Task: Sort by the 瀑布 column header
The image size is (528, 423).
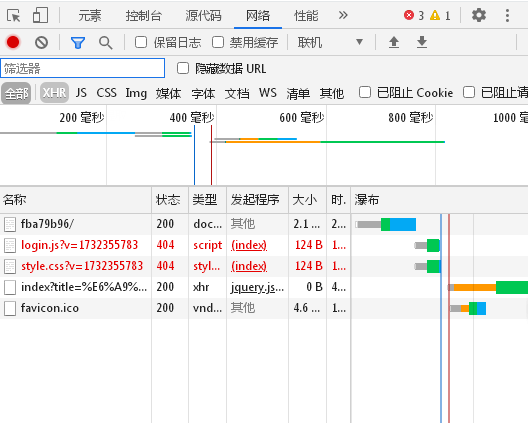Action: (439, 200)
